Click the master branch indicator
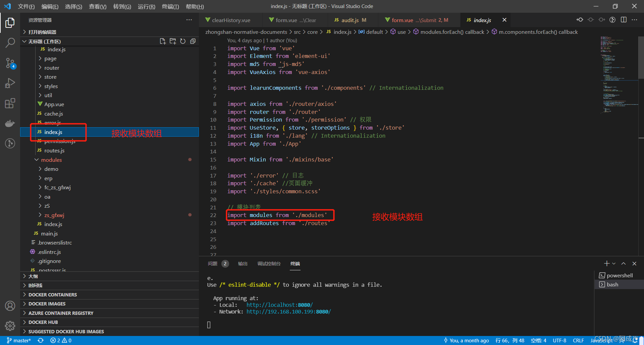The image size is (644, 345). pos(19,340)
